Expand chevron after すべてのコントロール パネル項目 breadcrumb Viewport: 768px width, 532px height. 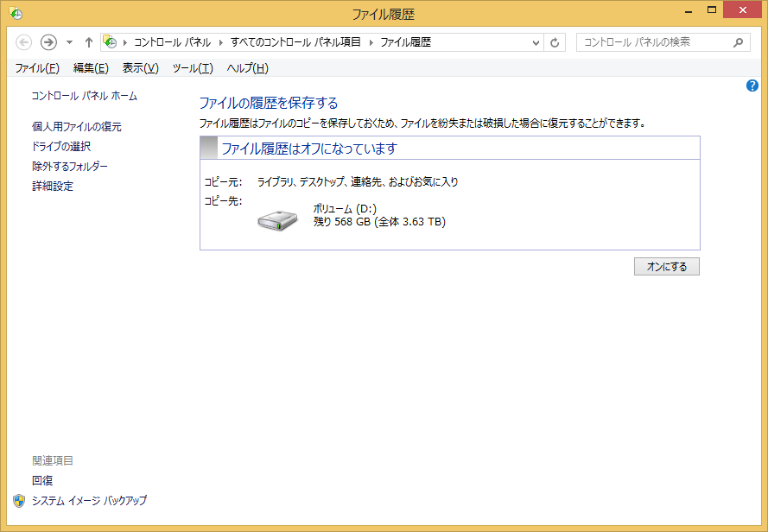372,42
